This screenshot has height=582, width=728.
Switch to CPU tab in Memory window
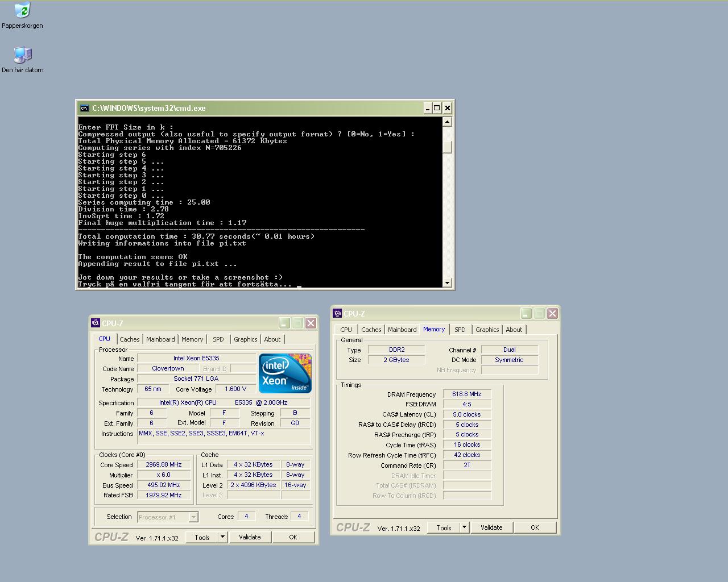click(346, 330)
